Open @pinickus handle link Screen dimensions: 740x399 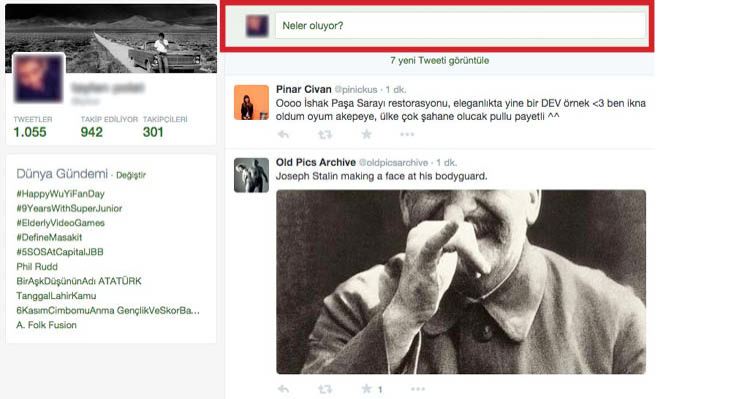[356, 90]
